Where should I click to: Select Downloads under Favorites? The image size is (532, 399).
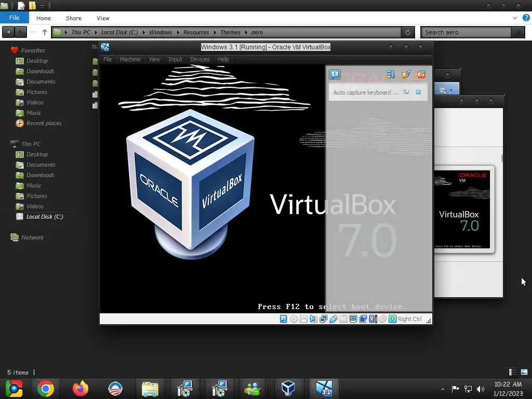pos(40,71)
